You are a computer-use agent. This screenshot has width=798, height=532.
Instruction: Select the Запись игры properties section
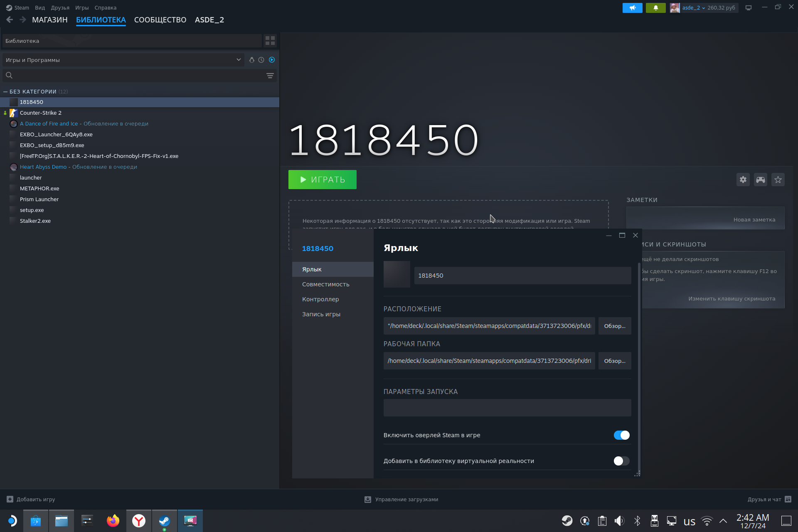point(332,314)
